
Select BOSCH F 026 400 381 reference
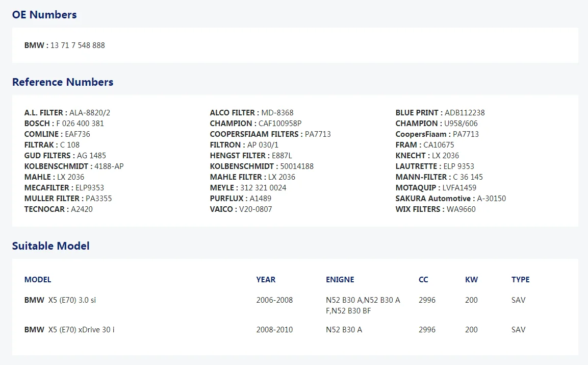point(64,123)
